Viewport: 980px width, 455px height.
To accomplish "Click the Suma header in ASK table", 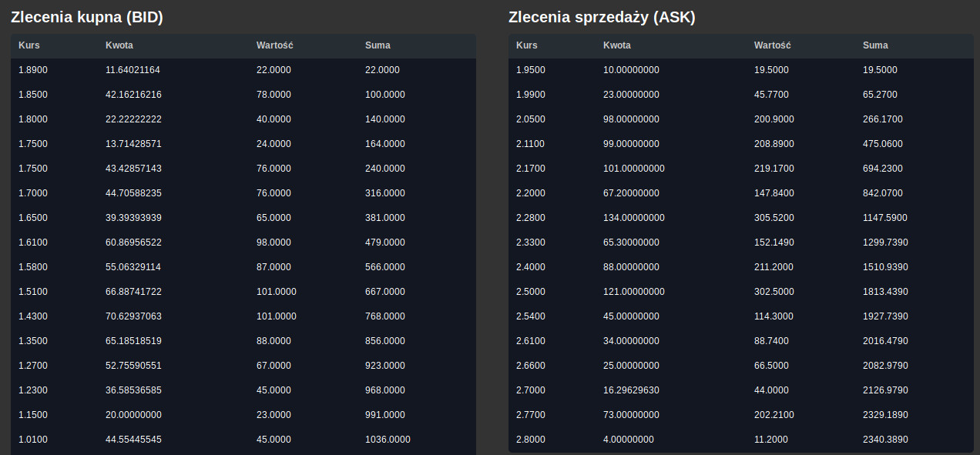I will coord(875,45).
